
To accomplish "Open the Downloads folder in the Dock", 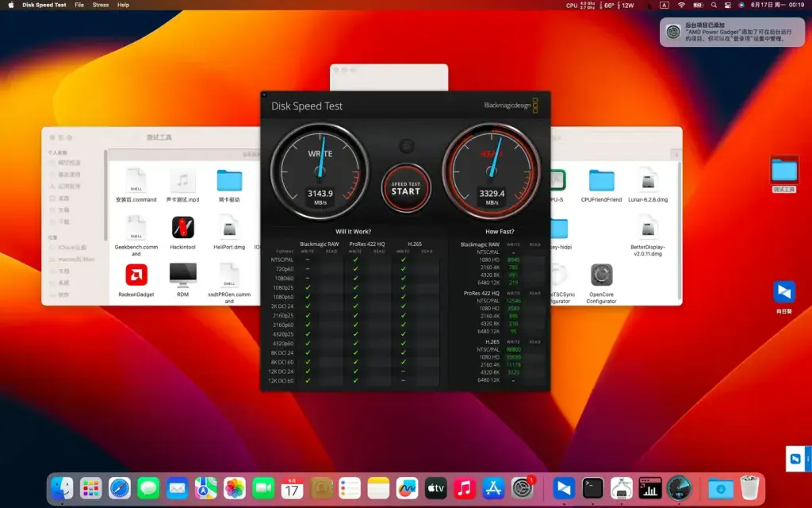I will (720, 488).
